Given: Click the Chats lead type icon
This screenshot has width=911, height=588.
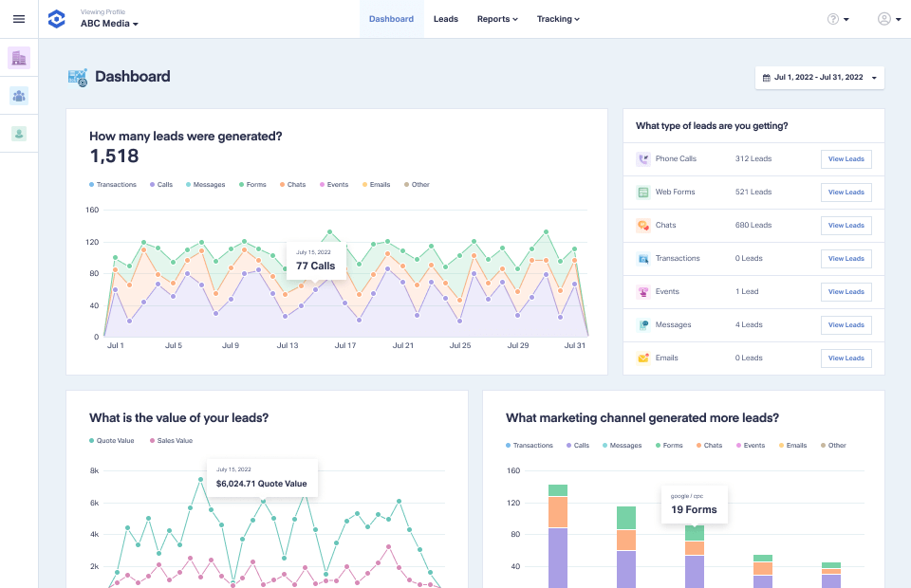Looking at the screenshot, I should click(x=643, y=225).
